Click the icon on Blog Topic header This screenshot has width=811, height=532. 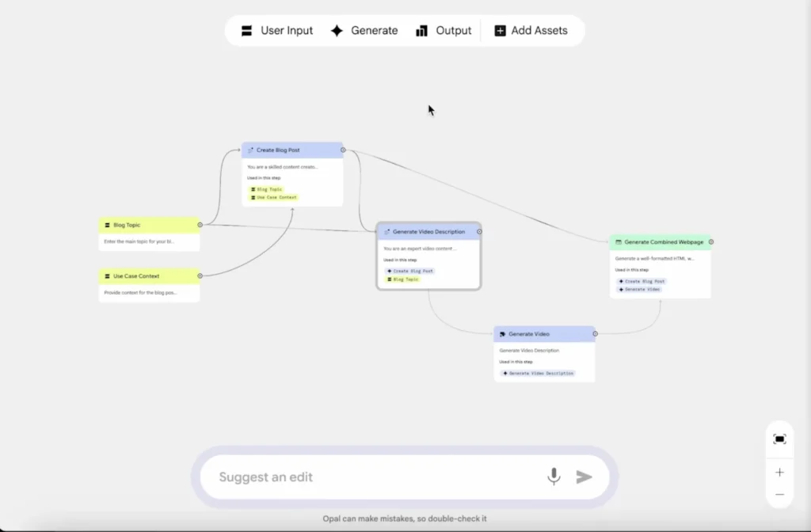(x=107, y=225)
